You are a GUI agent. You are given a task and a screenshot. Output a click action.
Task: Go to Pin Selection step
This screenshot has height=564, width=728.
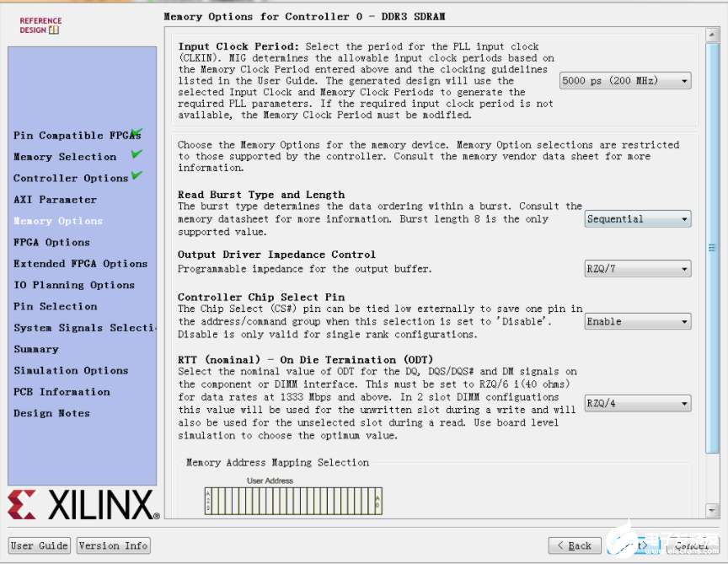pyautogui.click(x=56, y=306)
